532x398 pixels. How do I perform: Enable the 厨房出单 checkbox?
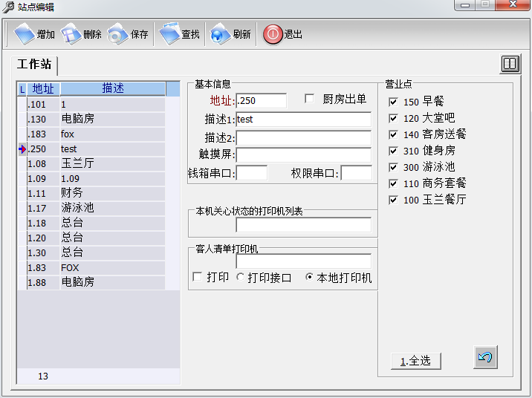309,99
